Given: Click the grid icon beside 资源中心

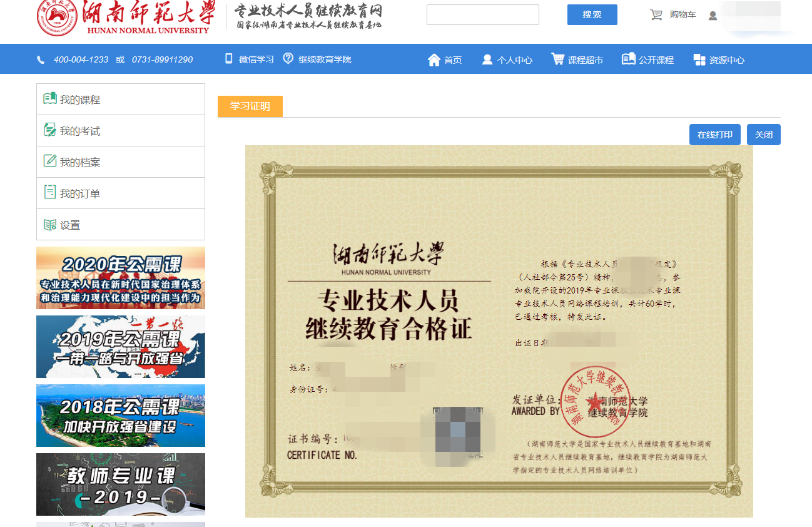Looking at the screenshot, I should 699,59.
